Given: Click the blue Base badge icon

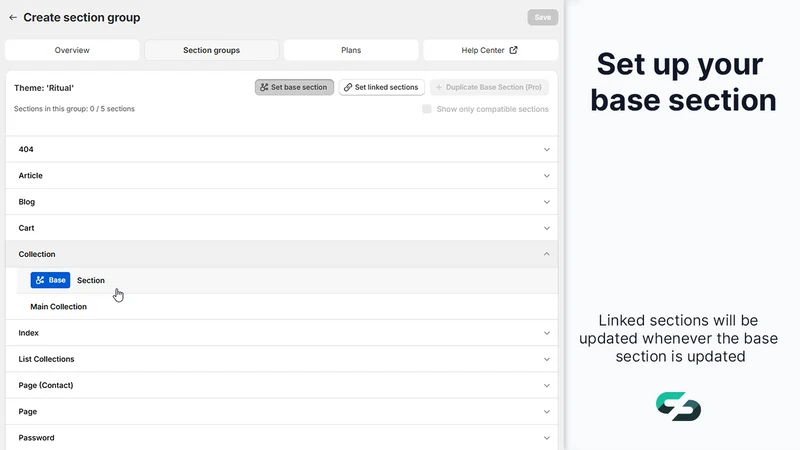Looking at the screenshot, I should pyautogui.click(x=40, y=280).
